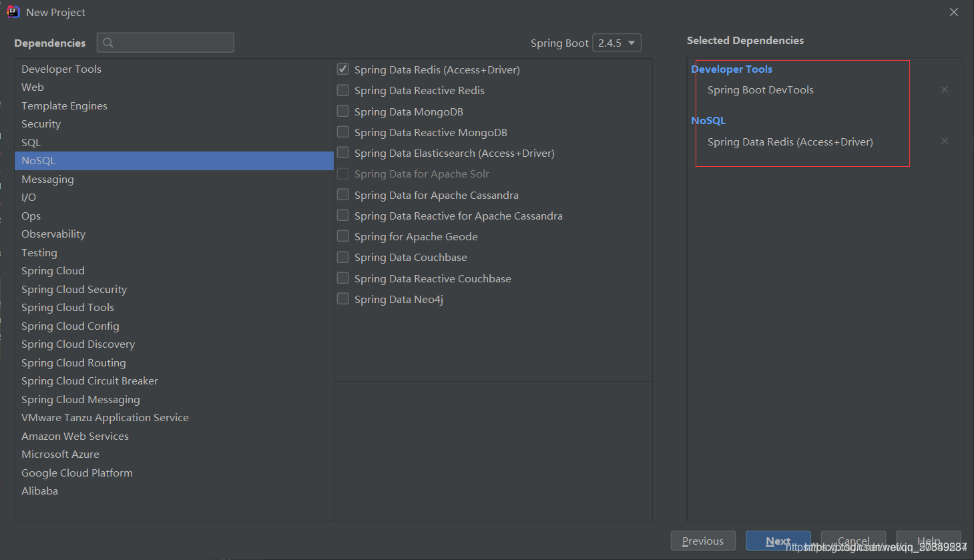The image size is (974, 560).
Task: Select VMware Tanzu Application Service
Action: (174, 417)
